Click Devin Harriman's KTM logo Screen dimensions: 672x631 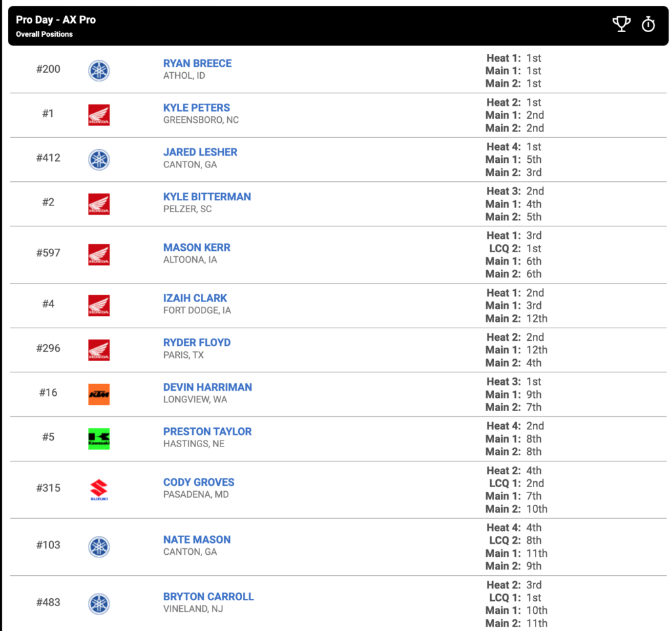pos(99,395)
